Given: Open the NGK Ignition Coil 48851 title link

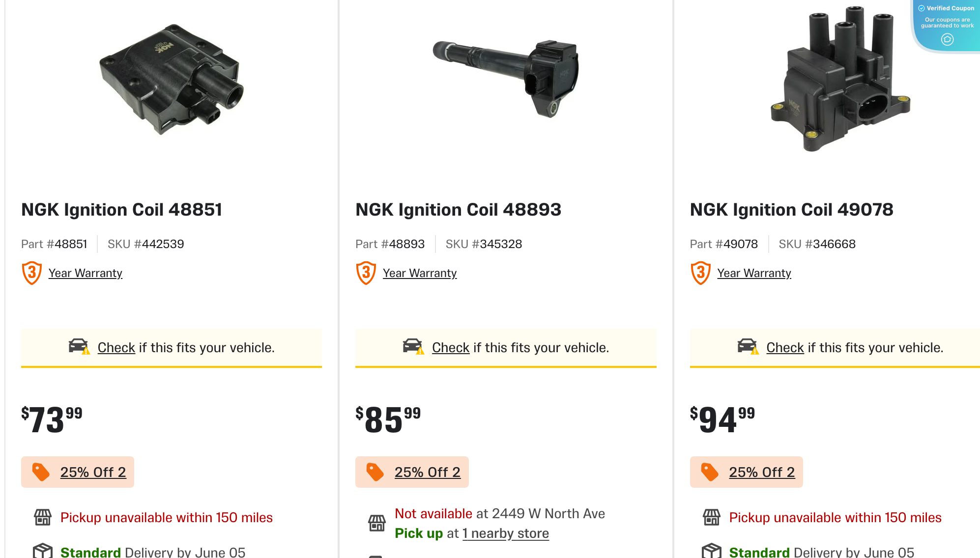Looking at the screenshot, I should (x=121, y=210).
